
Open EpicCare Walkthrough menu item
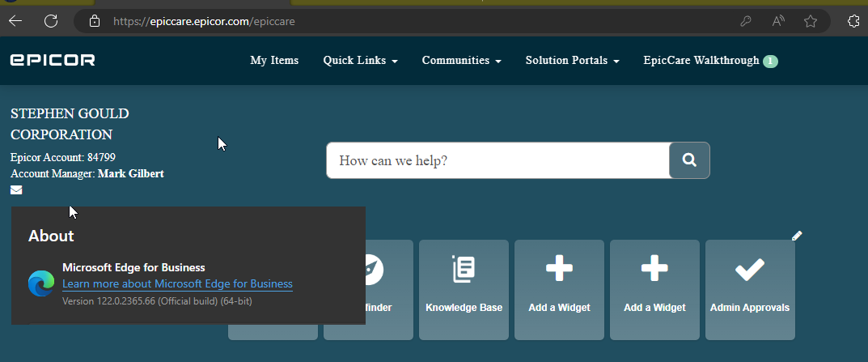[x=701, y=61]
